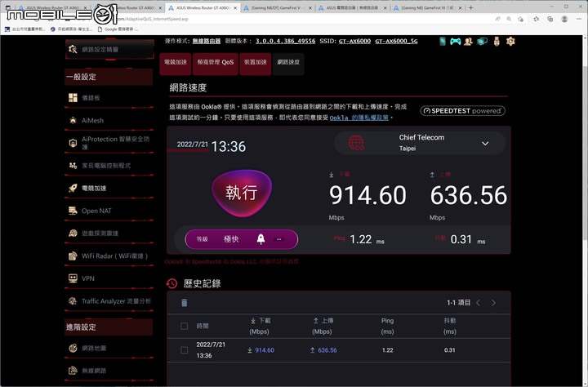
Task: Open 網路地圖 network map item
Action: coord(109,348)
